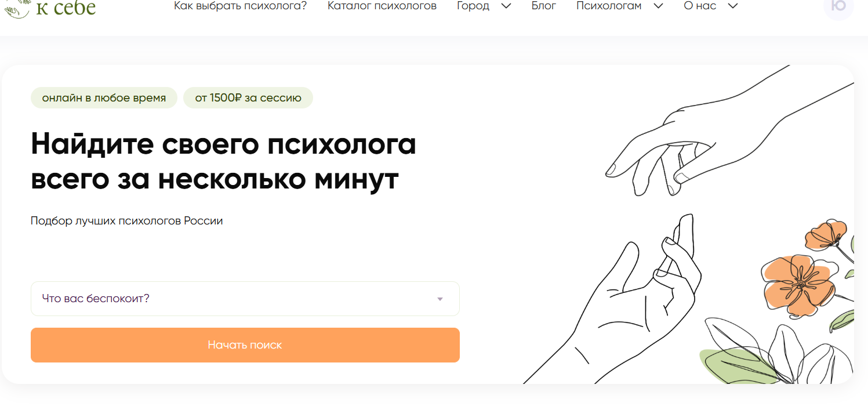Expand the Психологам menu
The height and width of the screenshot is (417, 868).
(620, 6)
